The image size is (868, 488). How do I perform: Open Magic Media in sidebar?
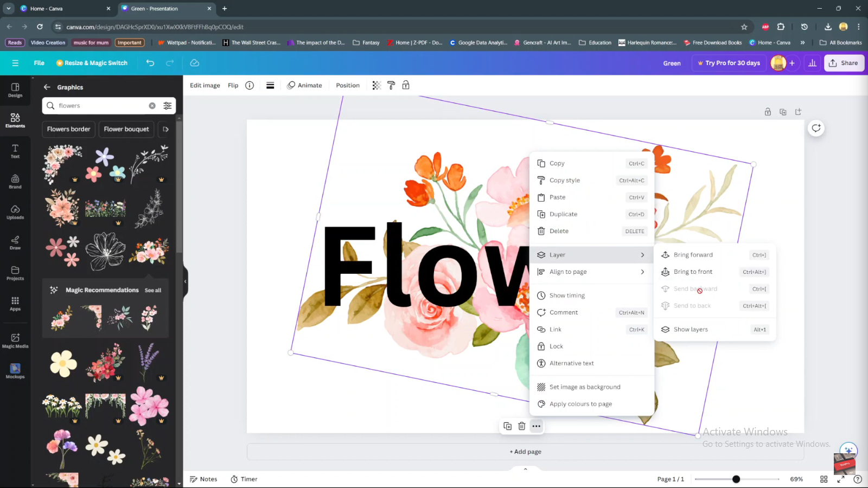[x=15, y=341]
